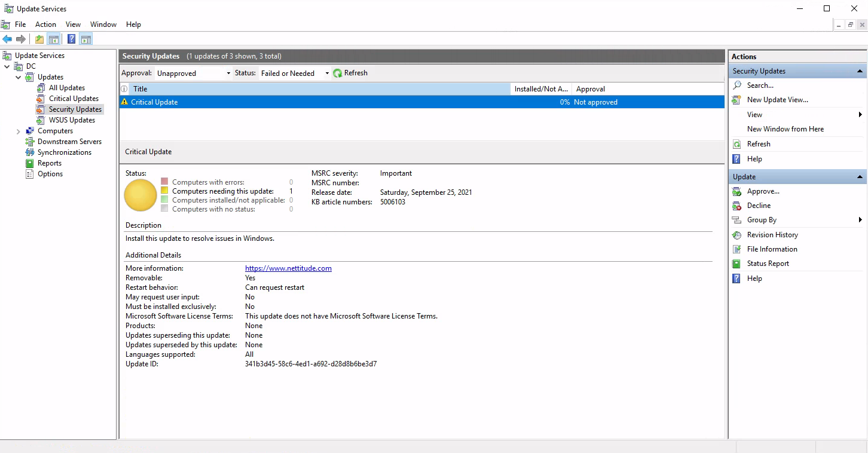Click the Synchronizations node icon
This screenshot has height=453, width=868.
pos(30,152)
